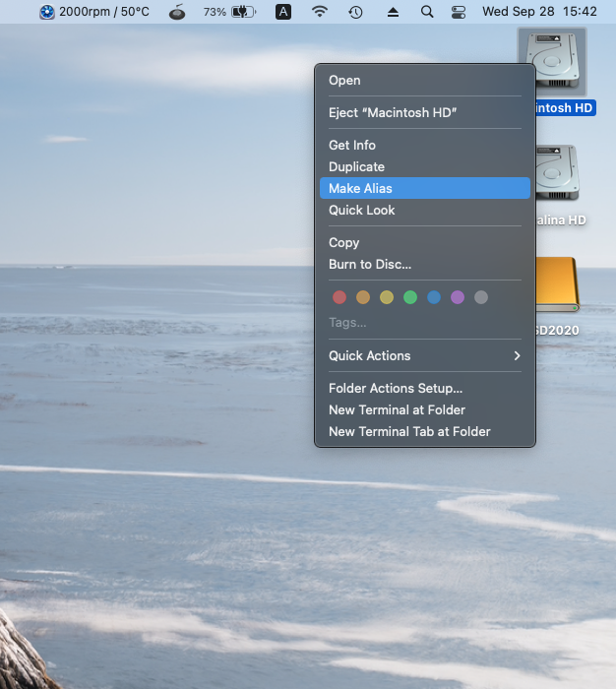Choose Open from the context menu
Viewport: 616px width, 689px height.
pyautogui.click(x=425, y=81)
